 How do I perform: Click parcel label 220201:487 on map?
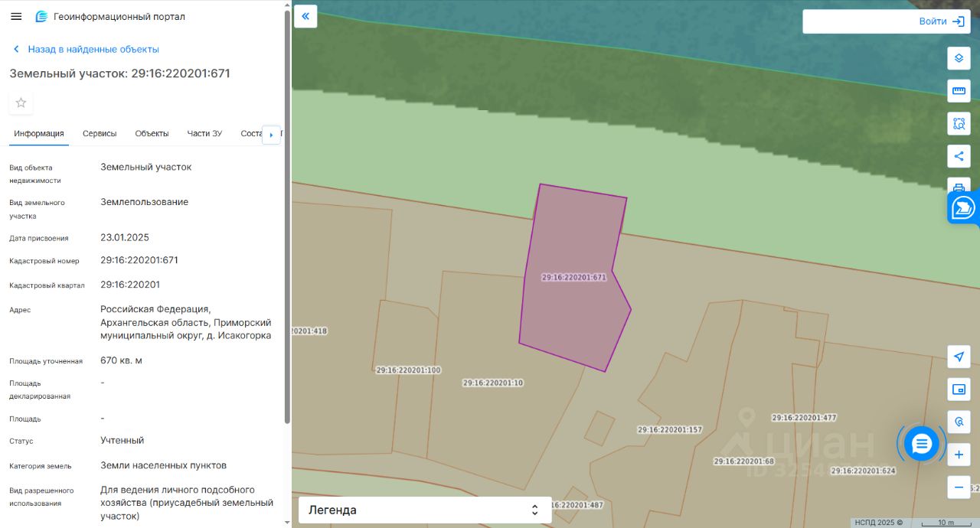pos(577,505)
